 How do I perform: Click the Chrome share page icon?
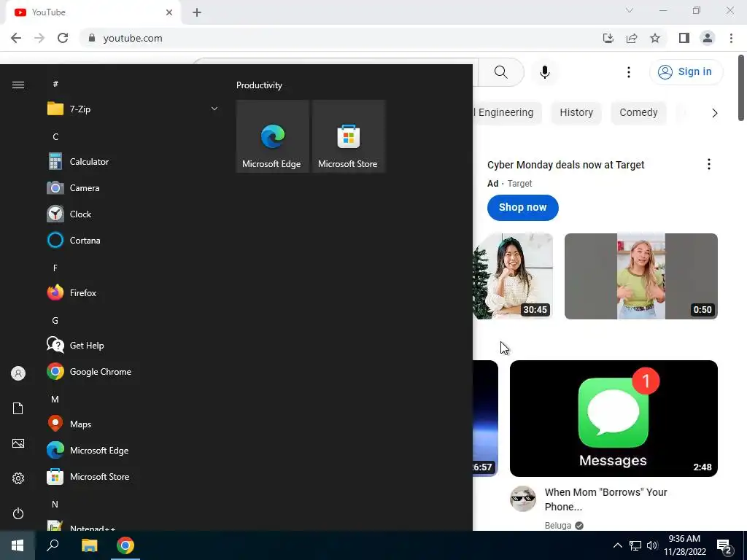[x=632, y=38]
